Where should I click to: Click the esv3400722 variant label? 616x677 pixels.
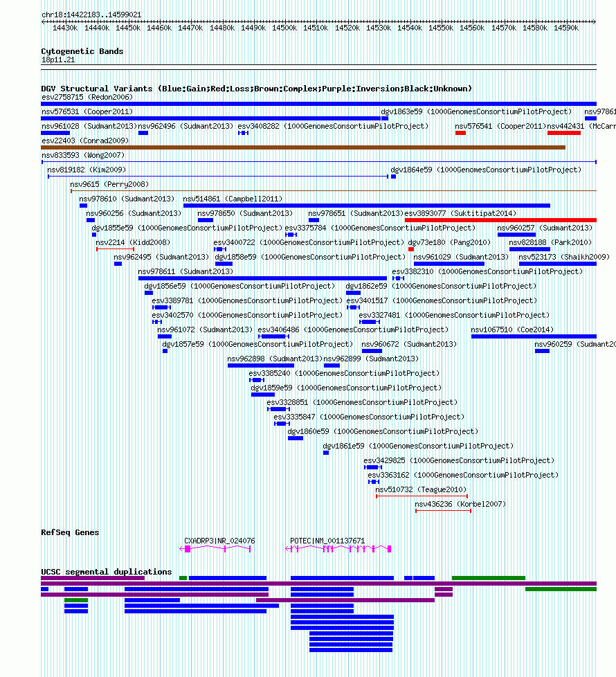click(309, 243)
